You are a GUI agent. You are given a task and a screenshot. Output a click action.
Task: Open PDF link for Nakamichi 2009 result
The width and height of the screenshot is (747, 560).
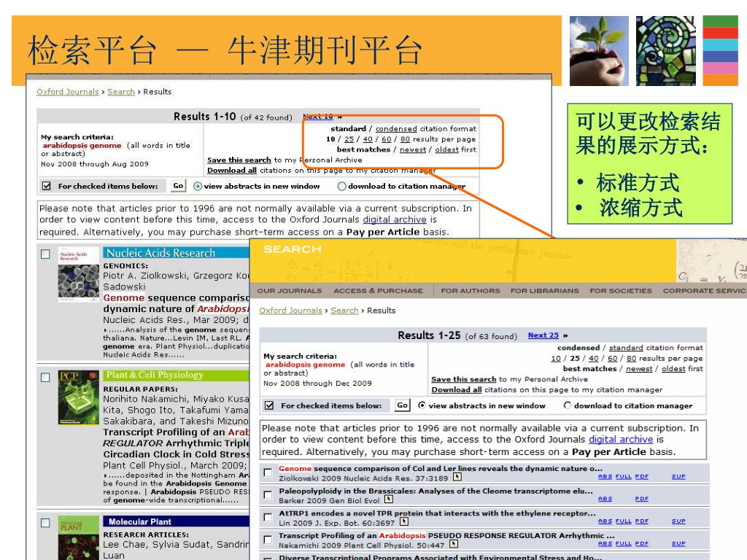coord(642,543)
